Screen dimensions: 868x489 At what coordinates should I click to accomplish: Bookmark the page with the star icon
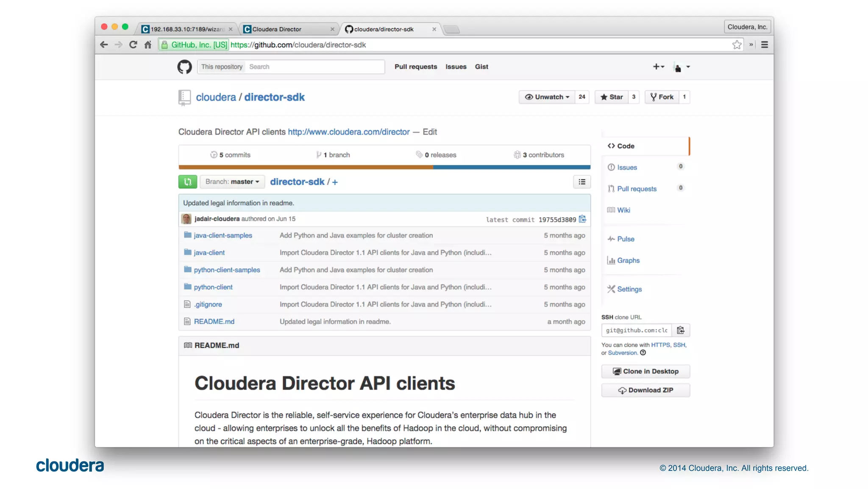737,45
